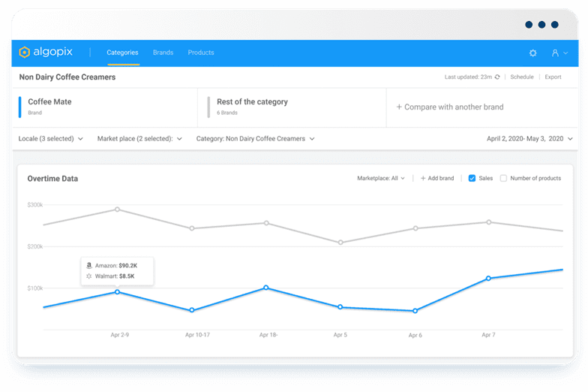Click the algopix hexagon logo

pyautogui.click(x=24, y=53)
